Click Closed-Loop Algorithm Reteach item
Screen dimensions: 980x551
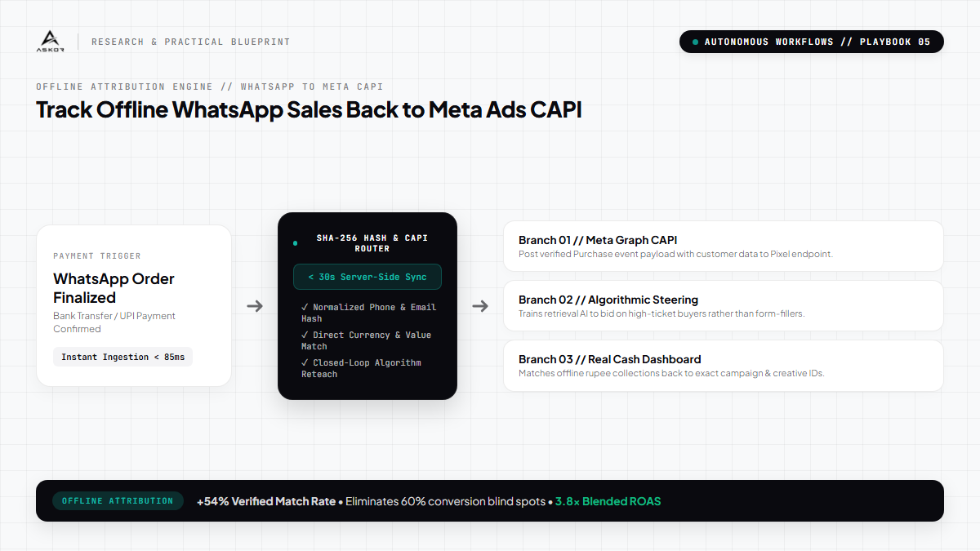[x=361, y=368]
